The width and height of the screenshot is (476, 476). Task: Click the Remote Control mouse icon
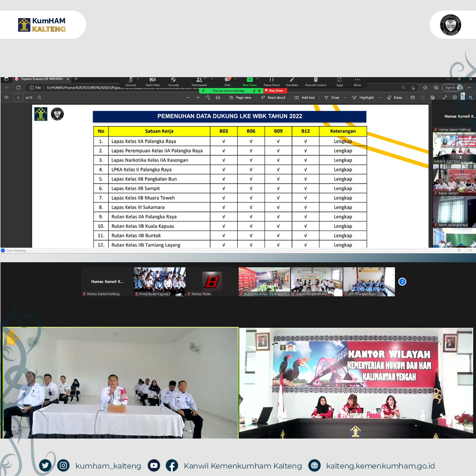tap(316, 80)
